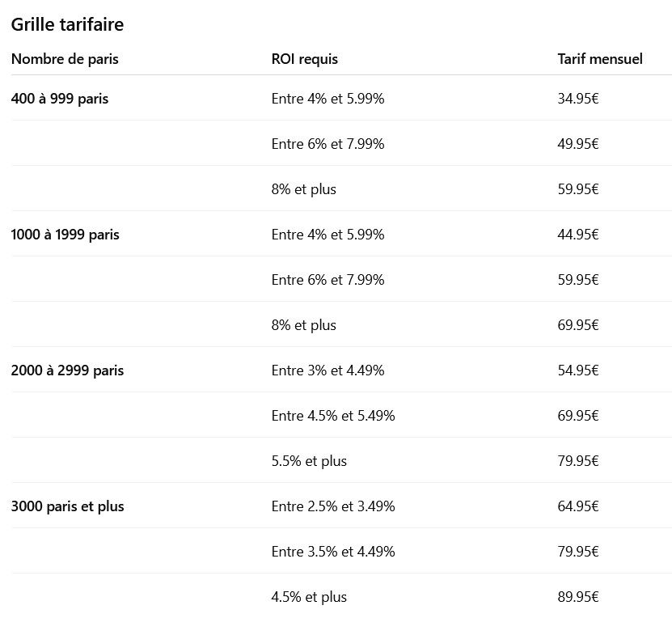This screenshot has height=635, width=672.
Task: Click the 2000 à 2999 paris row label
Action: click(x=67, y=370)
